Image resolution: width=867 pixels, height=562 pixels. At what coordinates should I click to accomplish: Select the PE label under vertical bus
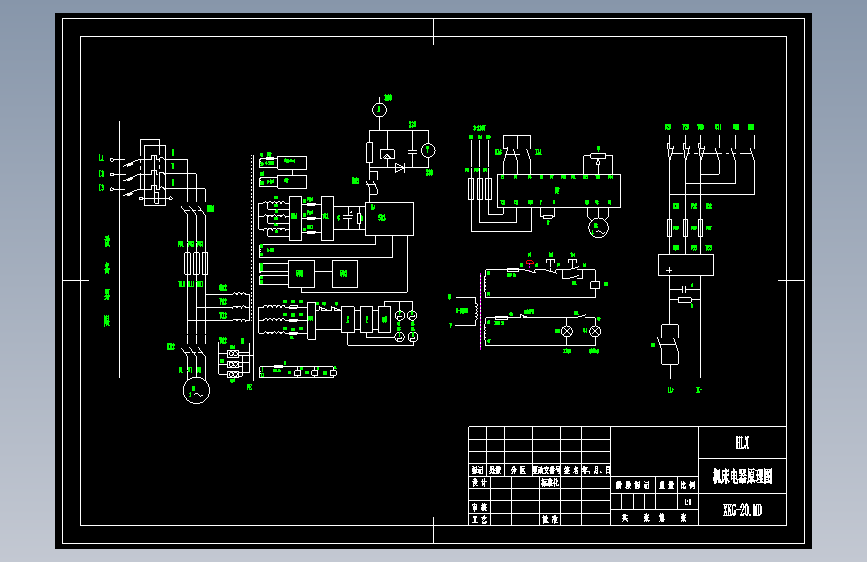[x=249, y=387]
